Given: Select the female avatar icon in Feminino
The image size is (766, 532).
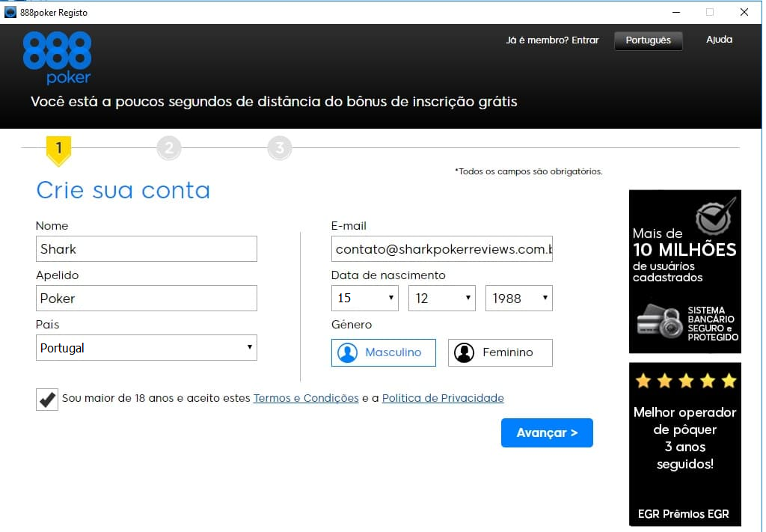Looking at the screenshot, I should click(464, 352).
